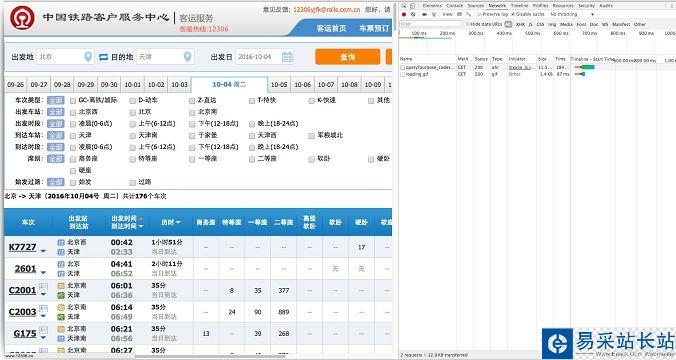Select the 全部 button for 车次类型
The height and width of the screenshot is (360, 676).
coord(55,100)
